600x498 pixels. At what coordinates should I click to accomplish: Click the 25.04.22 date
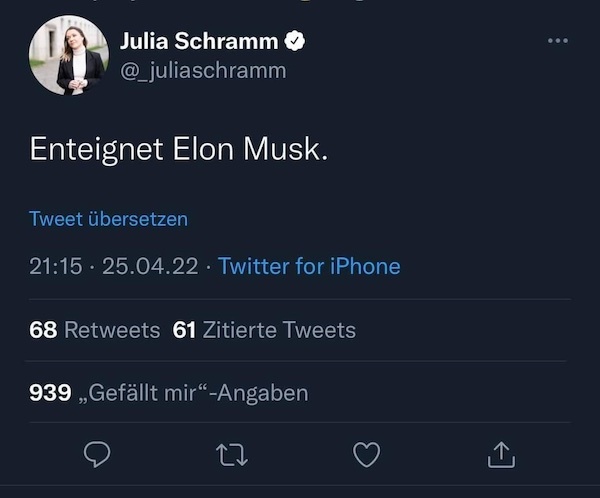coord(147,266)
